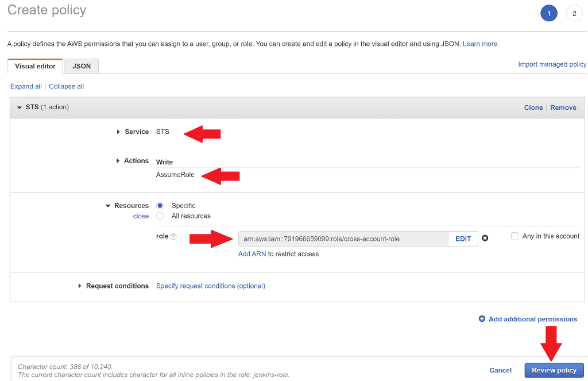Remove the cross-account-role ARN with the X icon
This screenshot has height=381, width=588.
pos(485,238)
